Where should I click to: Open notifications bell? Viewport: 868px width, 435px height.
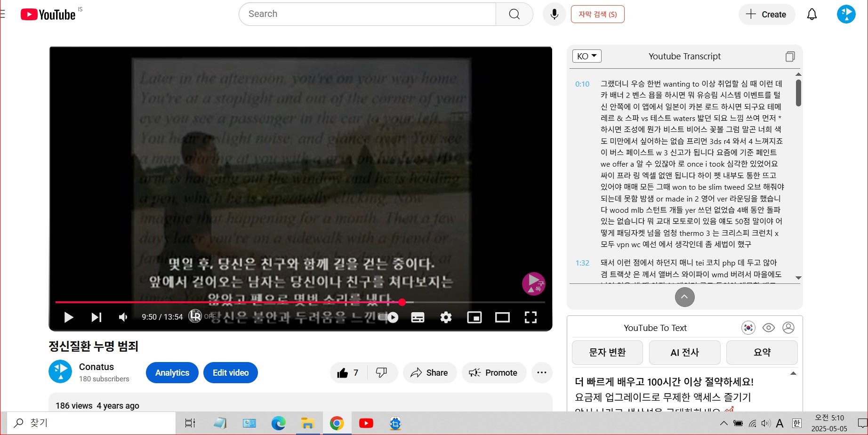coord(812,14)
